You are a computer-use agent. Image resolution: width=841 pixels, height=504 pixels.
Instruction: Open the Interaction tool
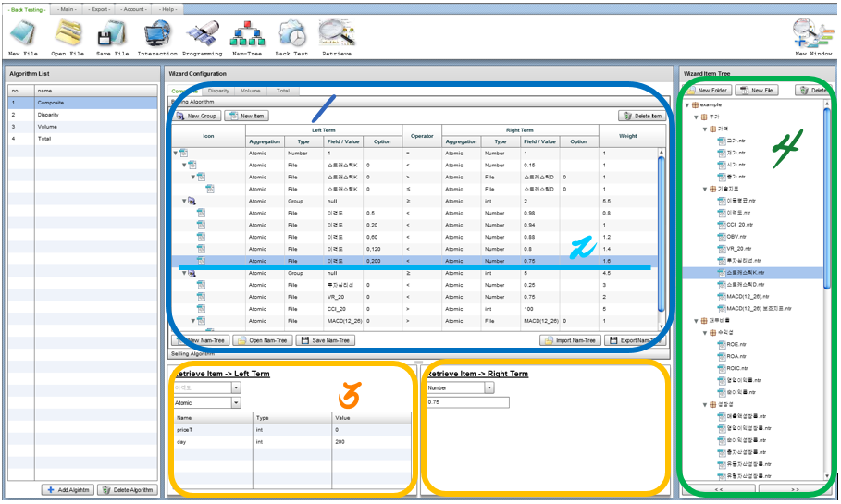tap(157, 34)
